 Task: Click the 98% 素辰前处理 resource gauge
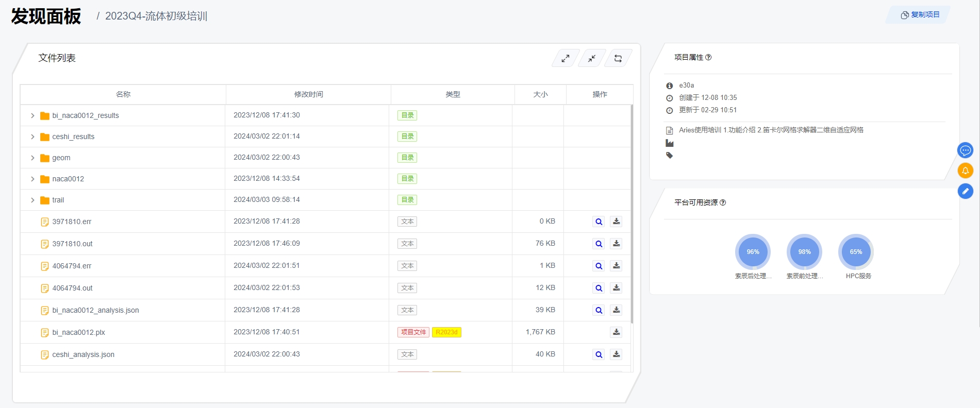[x=804, y=252]
